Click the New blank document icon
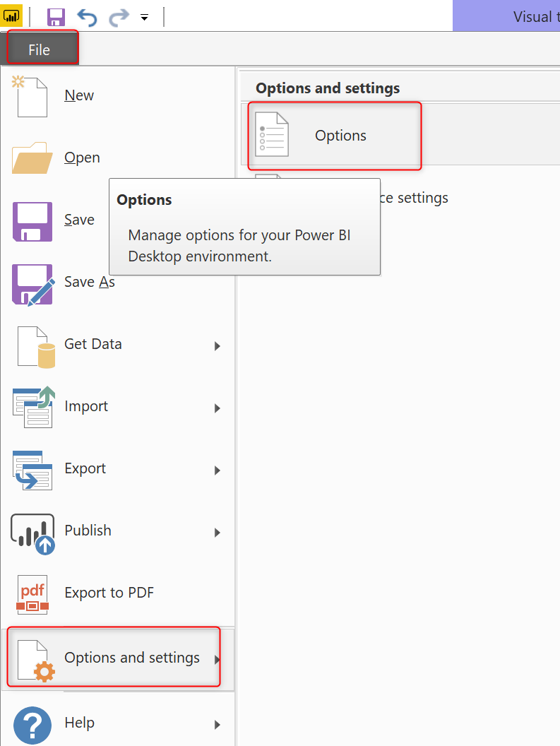Screen dimensions: 560x746 tap(30, 96)
